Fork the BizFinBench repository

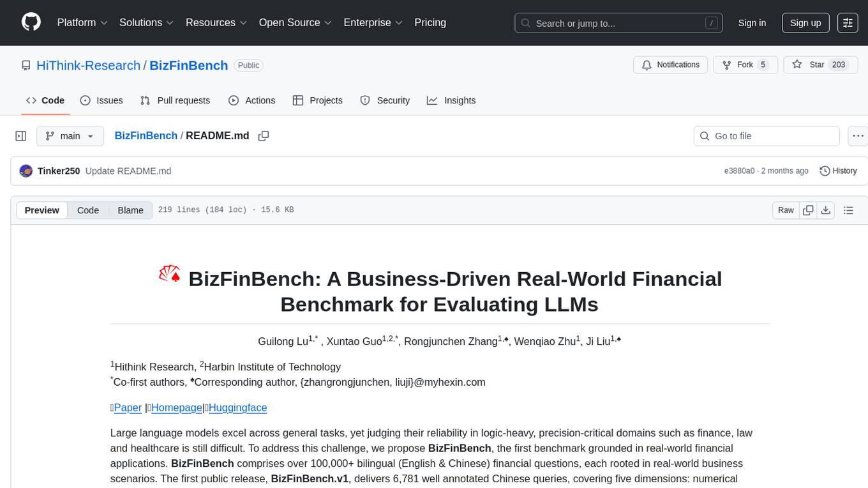745,65
